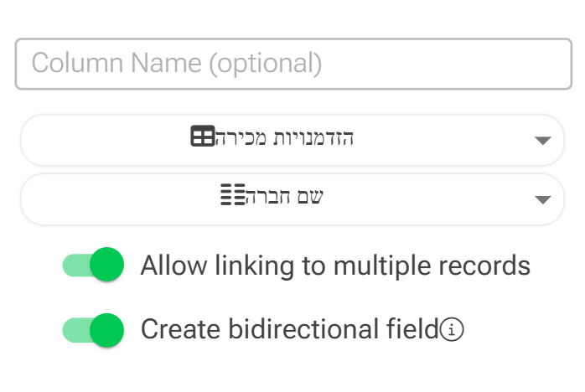The width and height of the screenshot is (585, 392).
Task: Click the info icon after bidirectional field
Action: pos(452,330)
